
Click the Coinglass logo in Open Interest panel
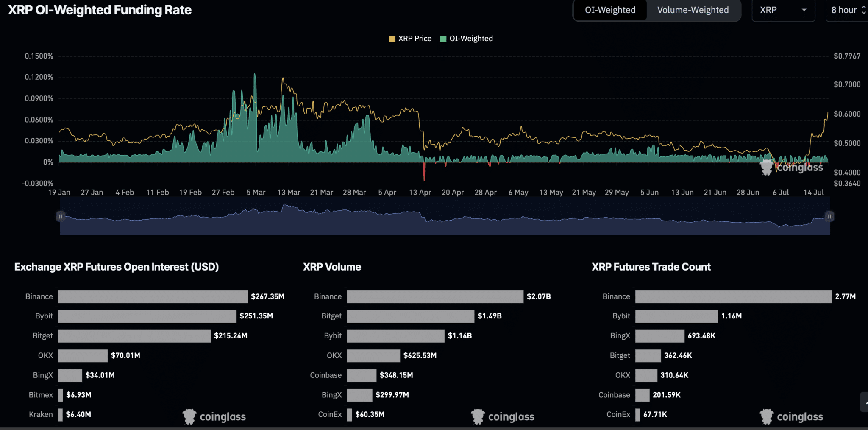(214, 416)
